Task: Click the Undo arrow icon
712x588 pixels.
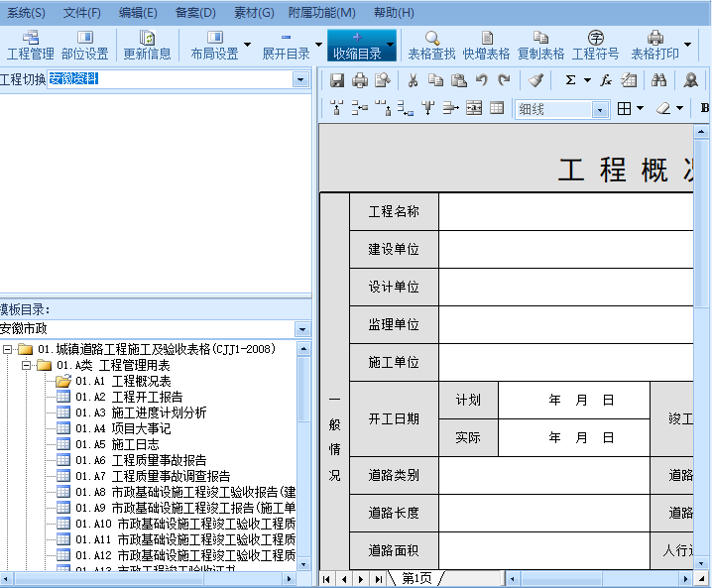Action: (x=482, y=80)
